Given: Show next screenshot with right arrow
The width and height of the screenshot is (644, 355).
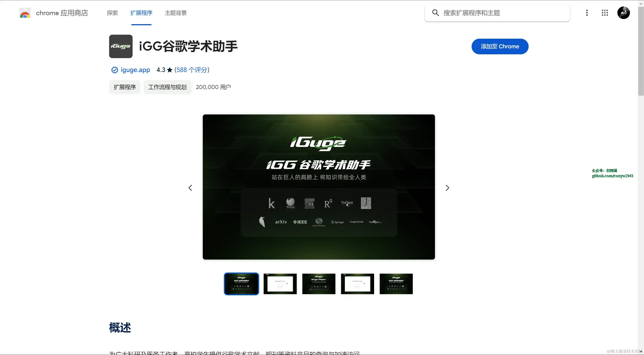Looking at the screenshot, I should point(447,188).
